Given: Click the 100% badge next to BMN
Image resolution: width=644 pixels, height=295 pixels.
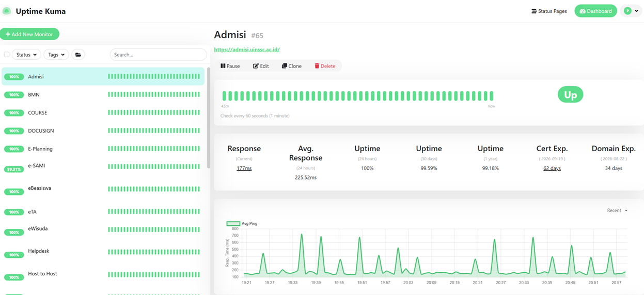Looking at the screenshot, I should [x=14, y=95].
